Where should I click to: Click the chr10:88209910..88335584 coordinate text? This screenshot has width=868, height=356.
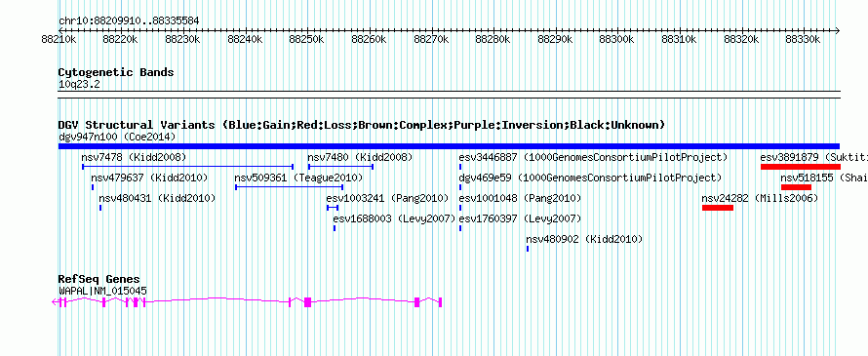point(129,21)
